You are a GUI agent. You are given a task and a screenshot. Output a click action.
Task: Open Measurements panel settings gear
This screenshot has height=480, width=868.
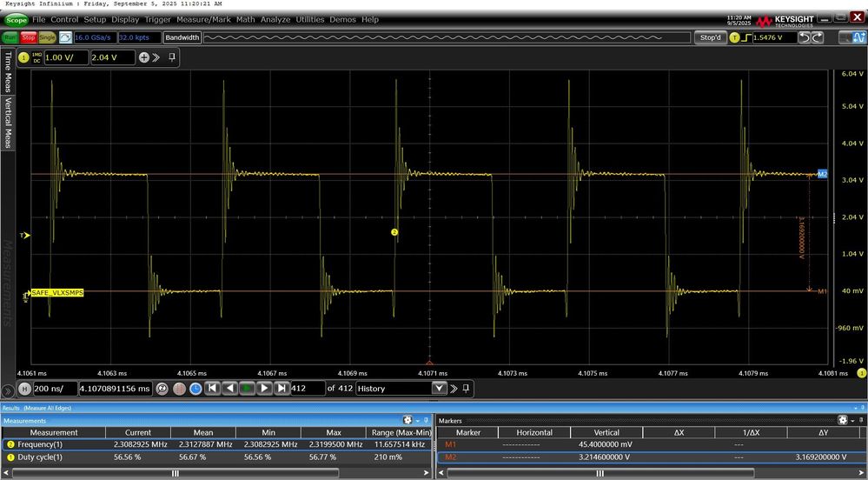[408, 420]
